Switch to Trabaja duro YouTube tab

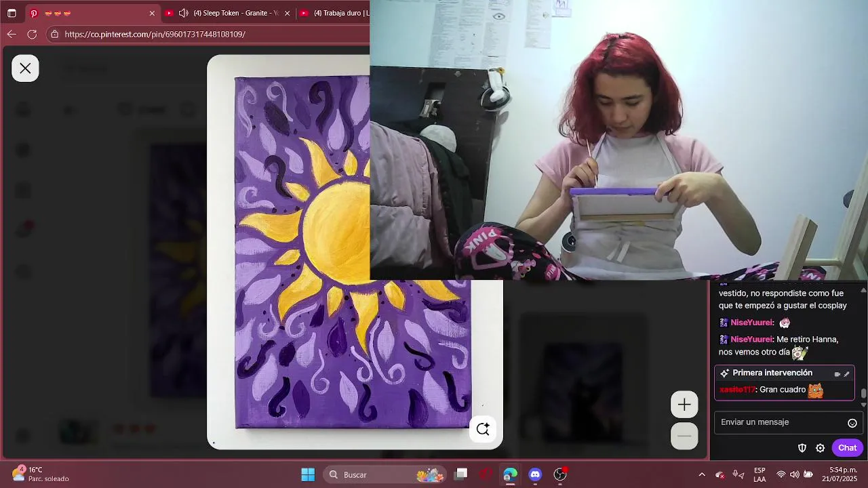[334, 13]
